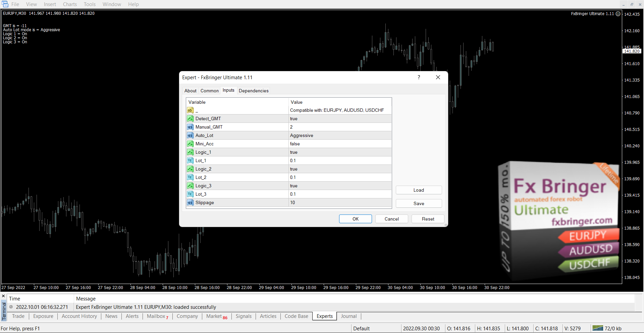Open the Exposure tab in Terminal
Image resolution: width=644 pixels, height=333 pixels.
[43, 316]
